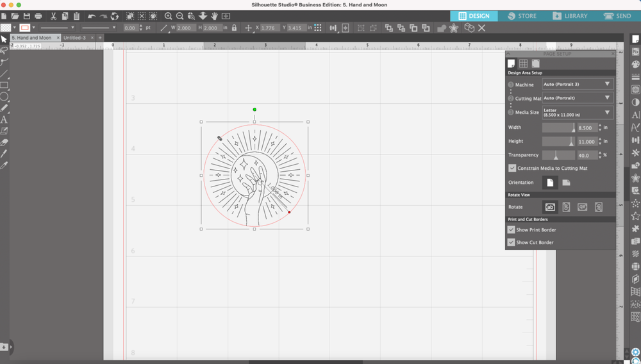
Task: Open the SEND tab
Action: 617,16
